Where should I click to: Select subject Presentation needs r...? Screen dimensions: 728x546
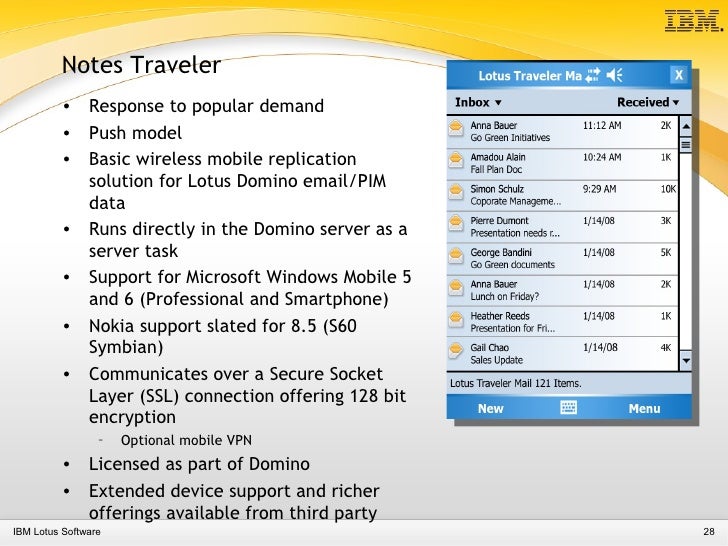(x=515, y=233)
